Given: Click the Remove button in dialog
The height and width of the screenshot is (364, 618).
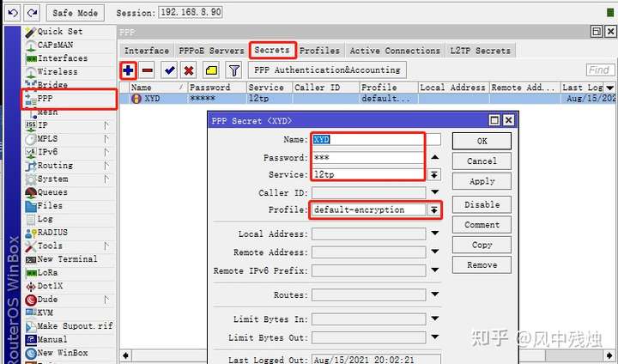Looking at the screenshot, I should [x=482, y=265].
